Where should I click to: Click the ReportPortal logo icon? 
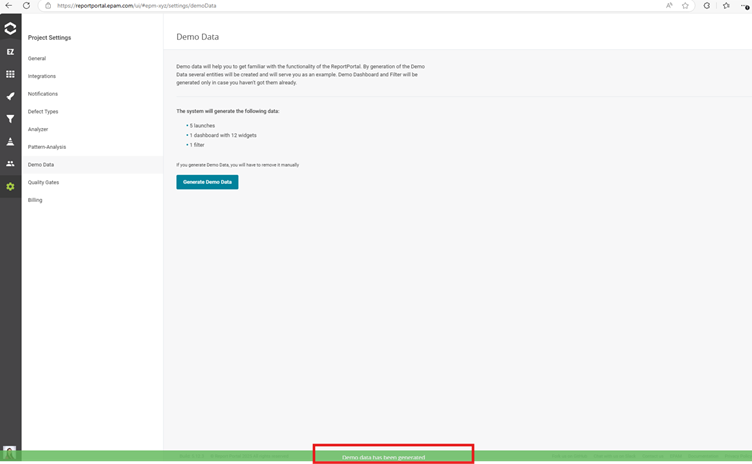[10, 29]
